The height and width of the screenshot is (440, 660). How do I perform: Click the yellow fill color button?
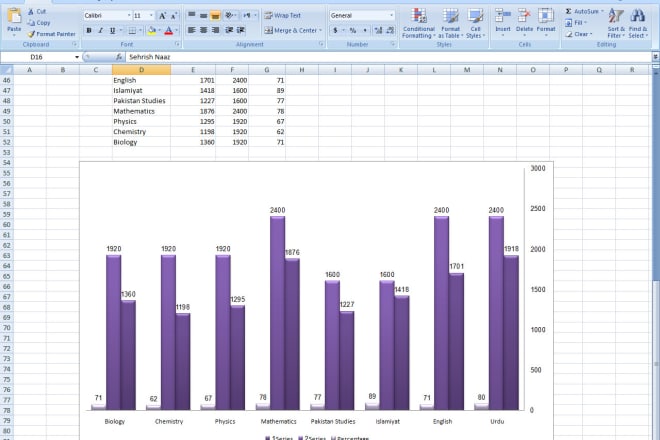tap(149, 31)
